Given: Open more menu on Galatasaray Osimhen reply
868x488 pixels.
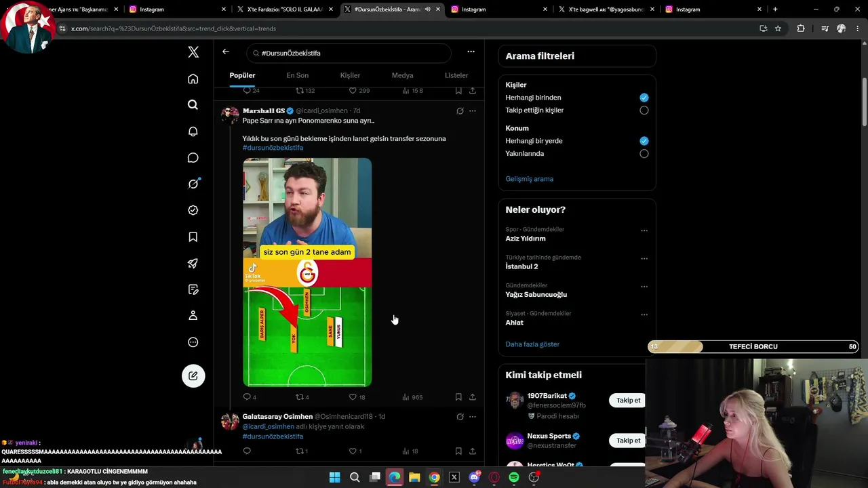Looking at the screenshot, I should click(473, 416).
